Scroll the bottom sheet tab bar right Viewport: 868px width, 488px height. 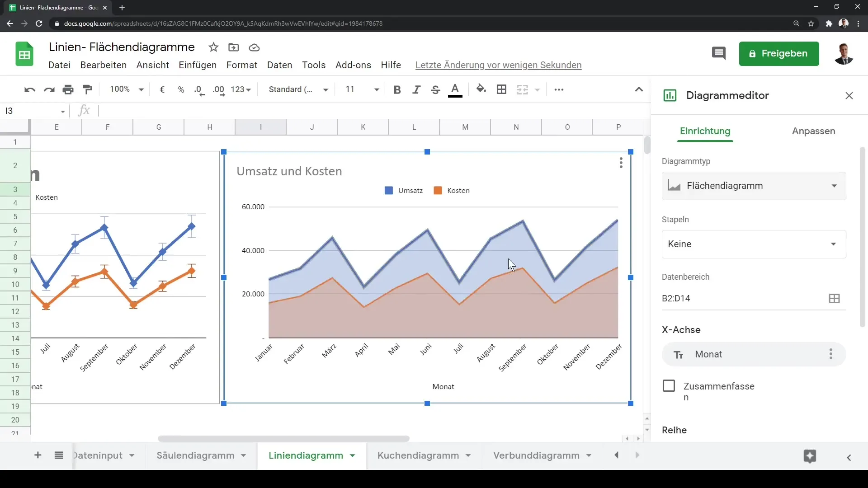(x=637, y=455)
